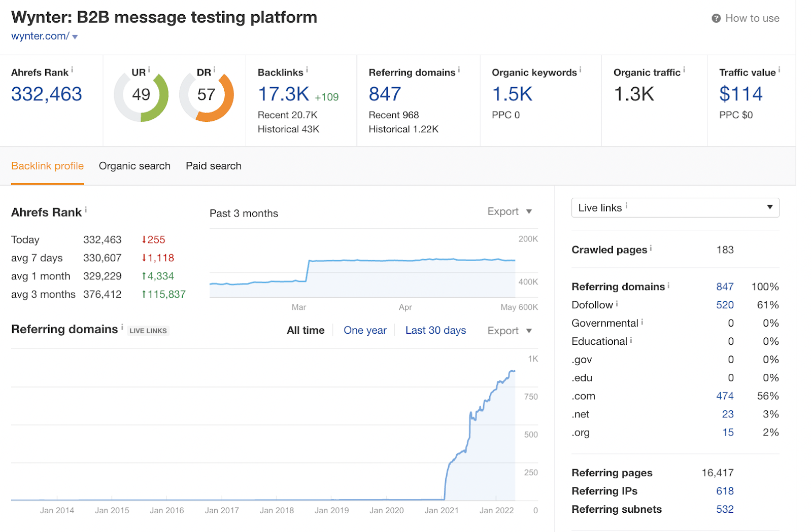Click the info icon by Ahrefs Rank section heading
Screen dimensions: 812x532
point(86,209)
